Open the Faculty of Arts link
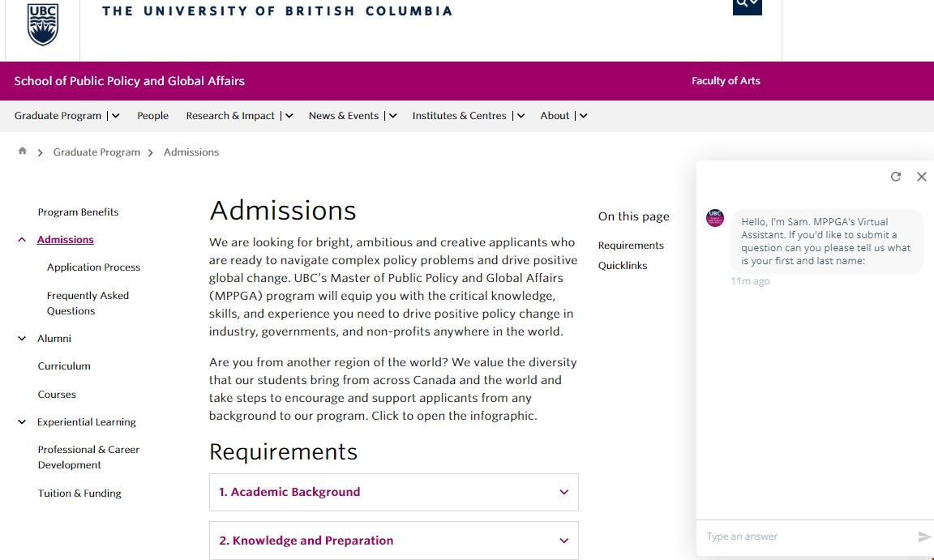Image resolution: width=934 pixels, height=560 pixels. [x=725, y=80]
